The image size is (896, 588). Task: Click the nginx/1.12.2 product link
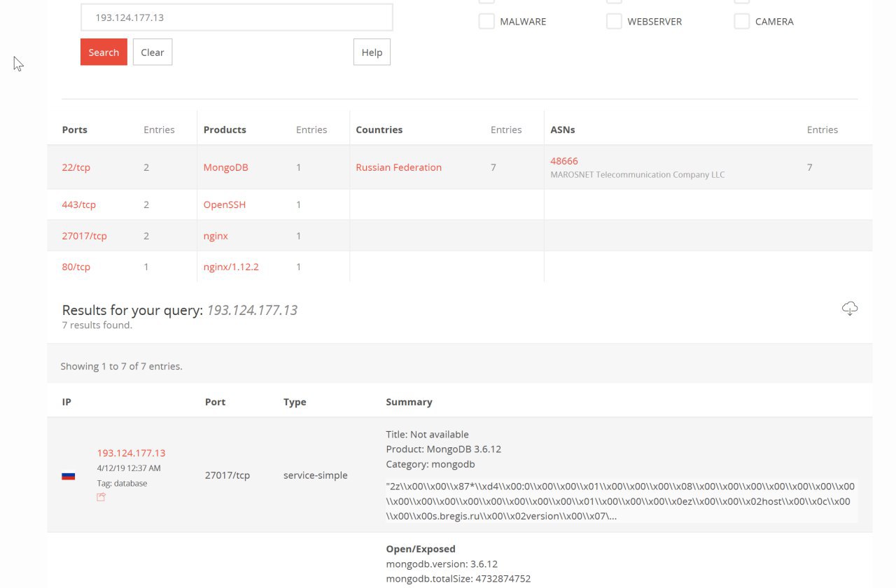(x=231, y=267)
